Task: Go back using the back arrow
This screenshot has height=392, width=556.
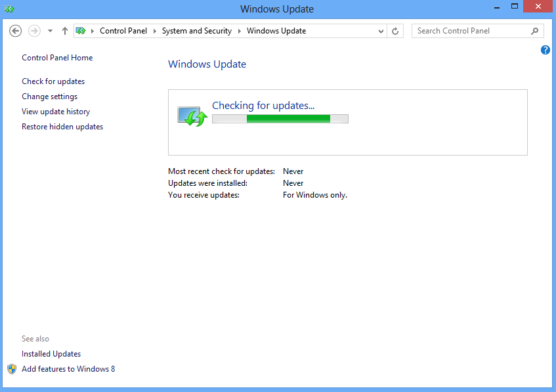Action: coord(15,30)
